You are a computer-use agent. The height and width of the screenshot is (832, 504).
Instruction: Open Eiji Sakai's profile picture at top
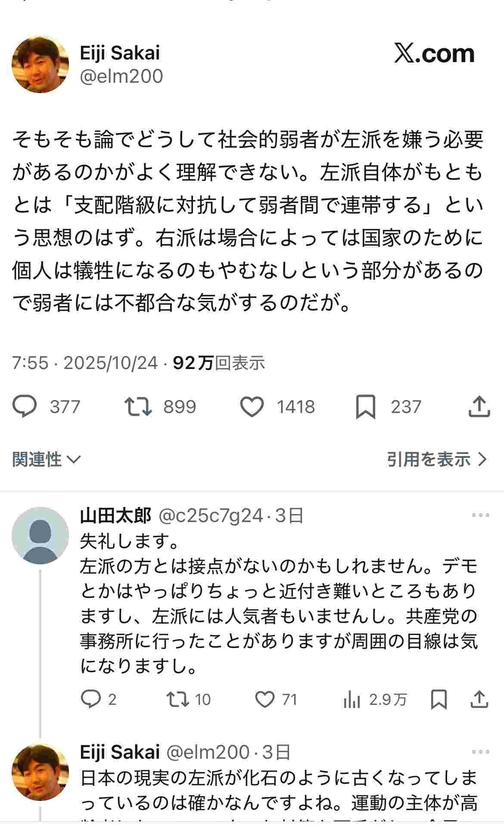(40, 64)
